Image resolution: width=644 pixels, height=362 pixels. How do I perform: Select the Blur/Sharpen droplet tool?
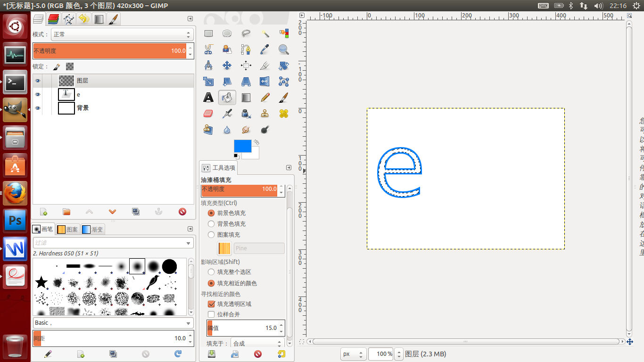[x=227, y=130]
